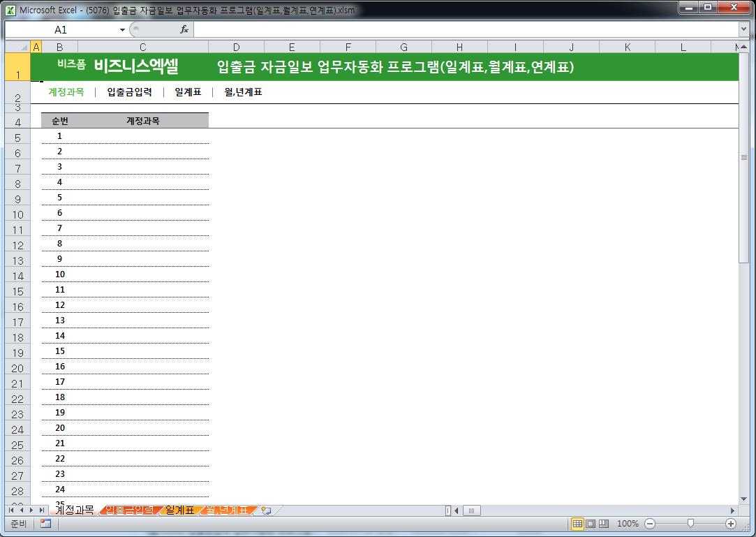Select the cell with number 18
Screen dimensions: 756x537
tap(60, 397)
